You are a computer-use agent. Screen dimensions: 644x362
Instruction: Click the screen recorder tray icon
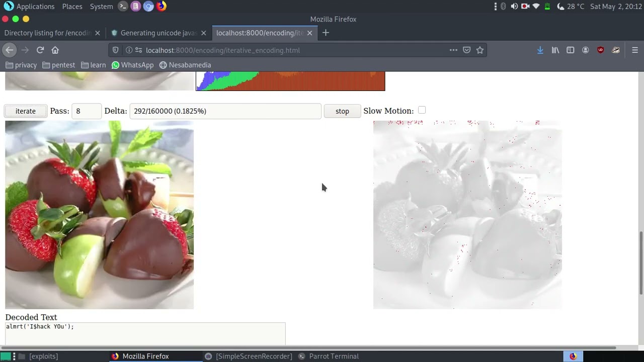525,7
